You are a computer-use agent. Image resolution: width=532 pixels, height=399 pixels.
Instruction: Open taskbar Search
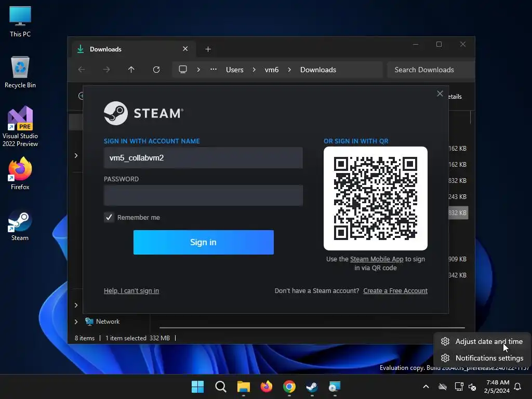[220, 387]
